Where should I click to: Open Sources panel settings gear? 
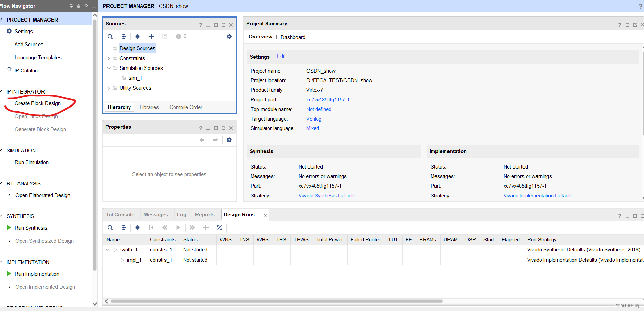(x=229, y=37)
